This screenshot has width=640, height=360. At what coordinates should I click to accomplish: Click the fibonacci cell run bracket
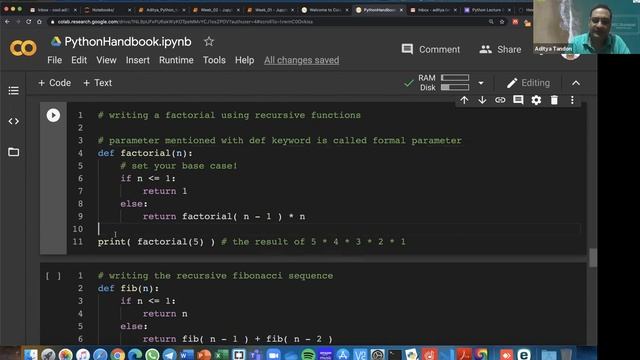click(53, 276)
